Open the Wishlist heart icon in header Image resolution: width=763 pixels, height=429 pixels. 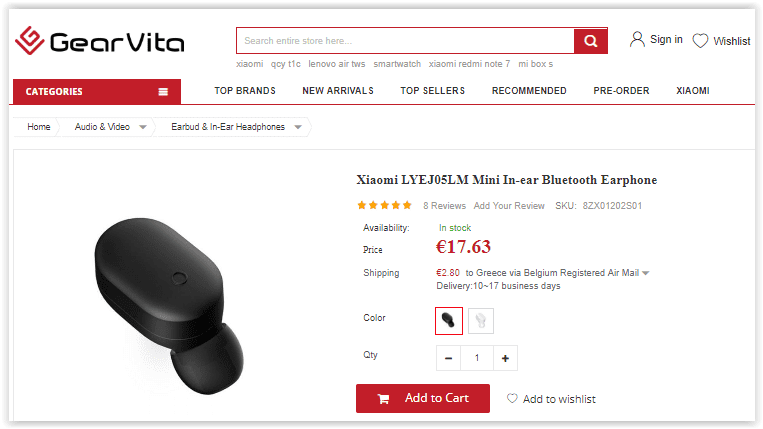700,41
